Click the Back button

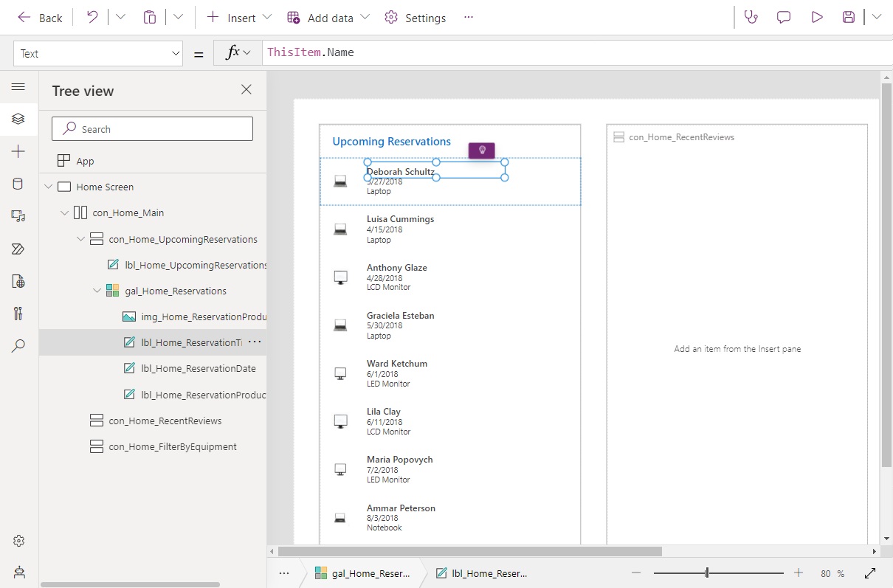(x=39, y=17)
